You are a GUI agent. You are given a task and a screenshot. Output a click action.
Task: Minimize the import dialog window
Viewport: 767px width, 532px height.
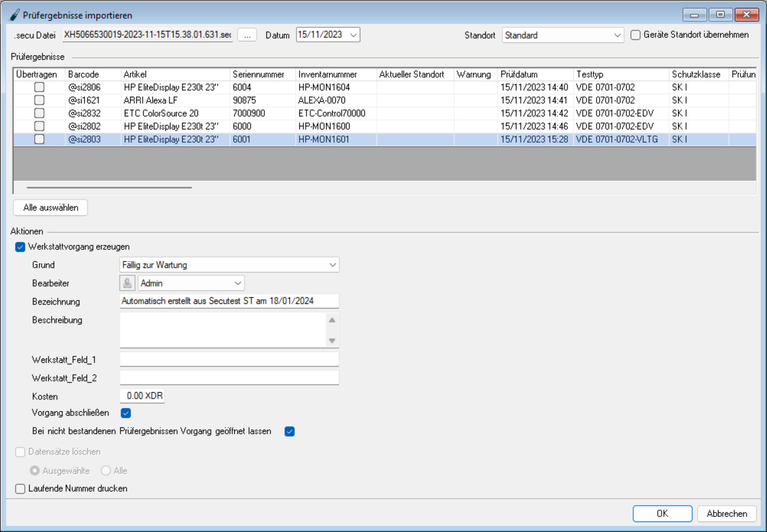point(694,15)
